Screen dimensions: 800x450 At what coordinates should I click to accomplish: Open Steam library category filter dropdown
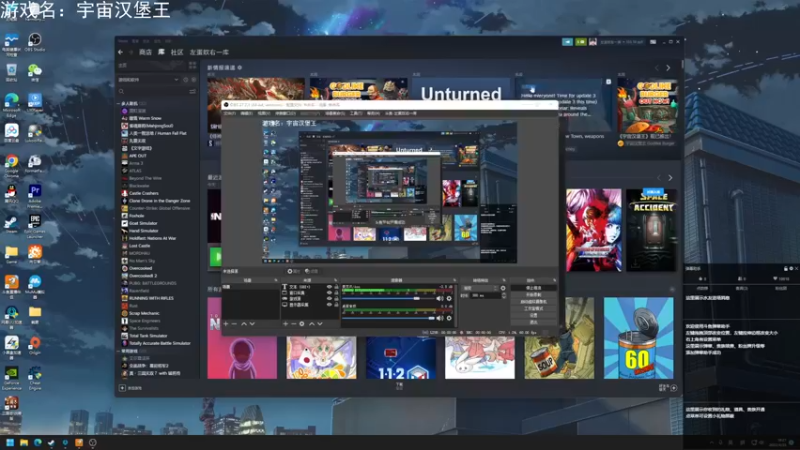148,80
